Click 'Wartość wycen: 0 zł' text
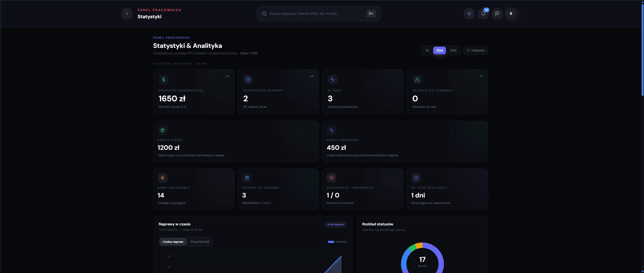Viewport: 644px width, 273px height. coord(172,107)
